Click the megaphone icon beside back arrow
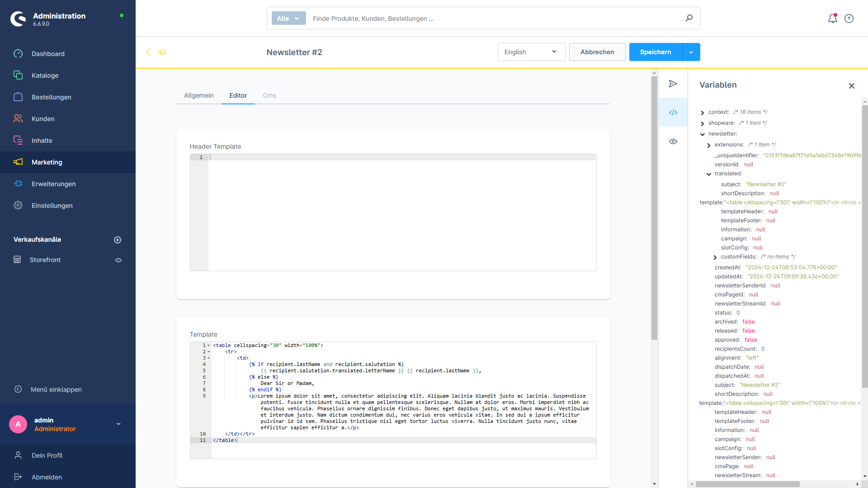Viewport: 868px width, 488px height. (x=162, y=52)
